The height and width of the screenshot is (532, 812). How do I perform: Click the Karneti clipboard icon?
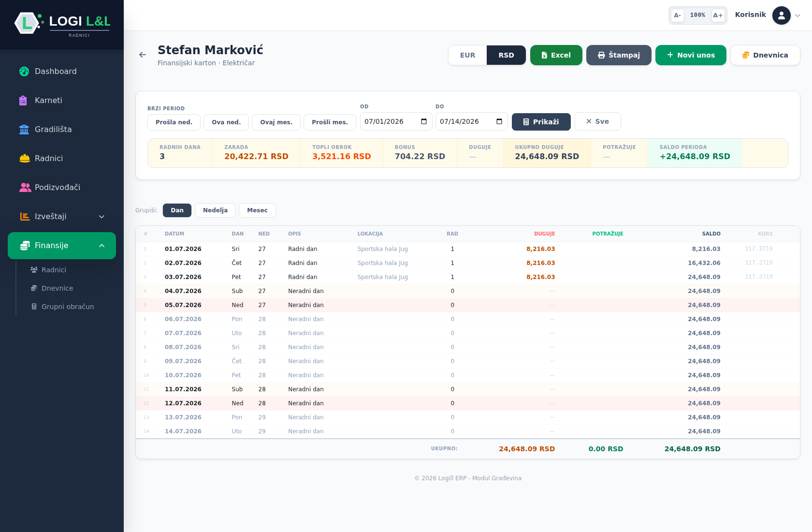23,100
